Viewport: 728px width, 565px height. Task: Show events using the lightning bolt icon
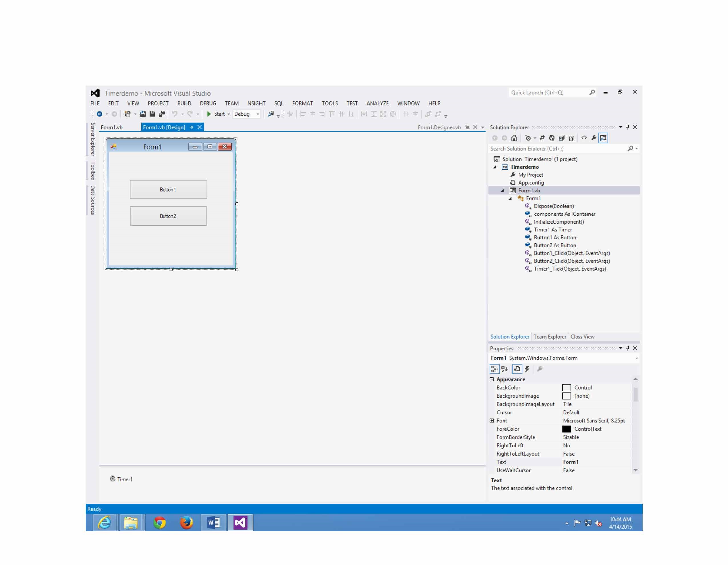coord(527,369)
